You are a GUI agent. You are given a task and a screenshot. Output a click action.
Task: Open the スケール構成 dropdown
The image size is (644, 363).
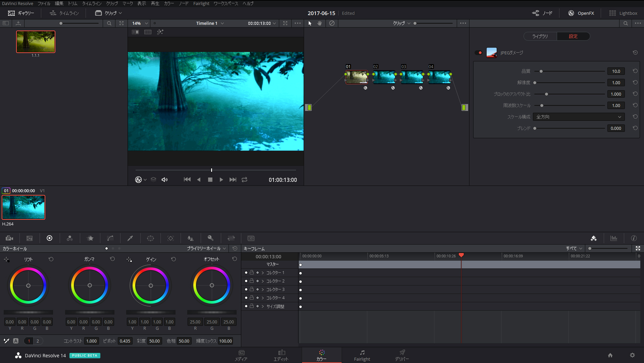(x=579, y=117)
